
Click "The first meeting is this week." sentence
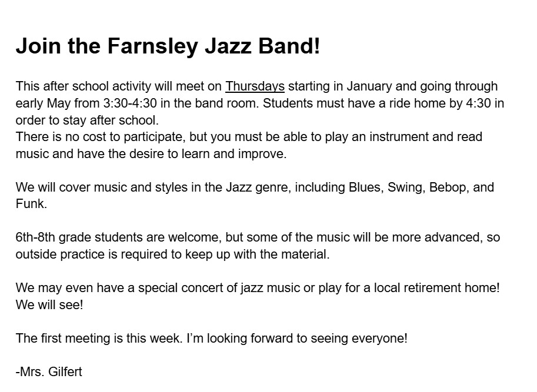[99, 339]
